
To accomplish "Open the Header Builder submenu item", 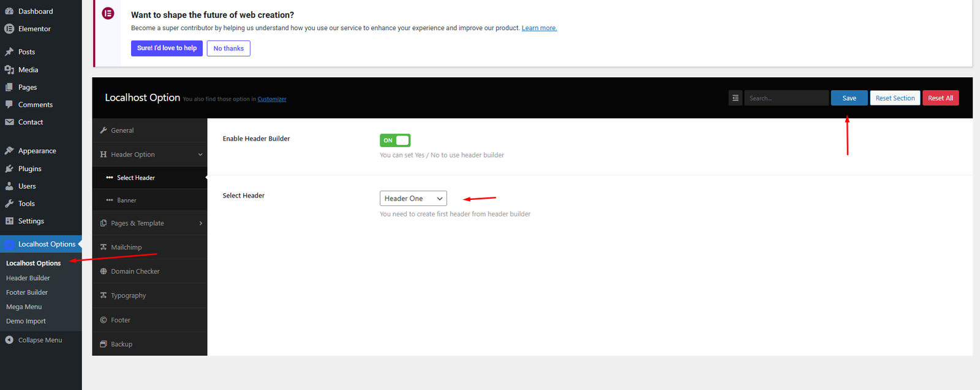I will [x=28, y=278].
